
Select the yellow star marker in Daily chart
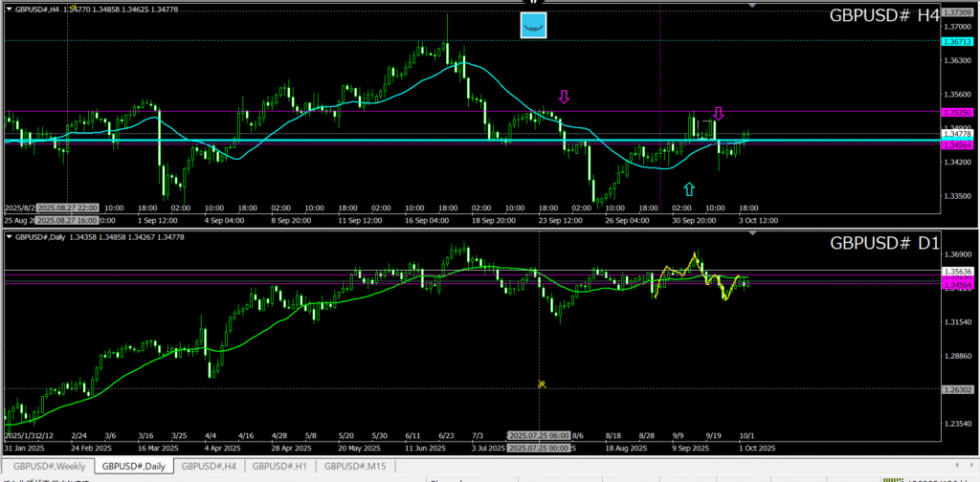click(541, 383)
